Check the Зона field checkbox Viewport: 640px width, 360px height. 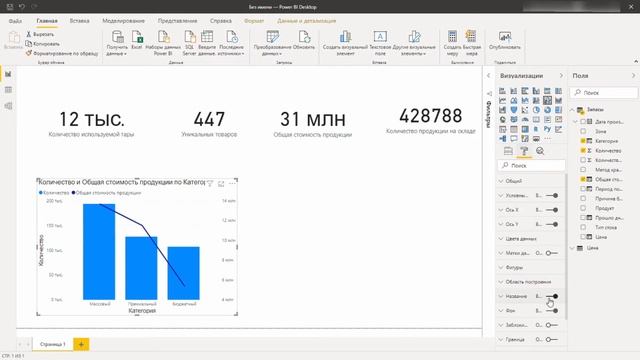(x=583, y=131)
